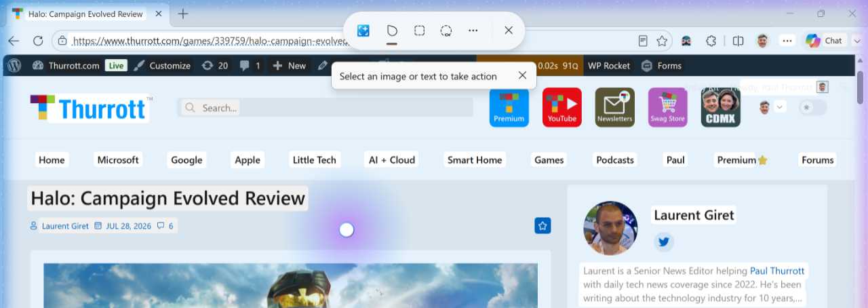Open the 20 pending updates

215,65
